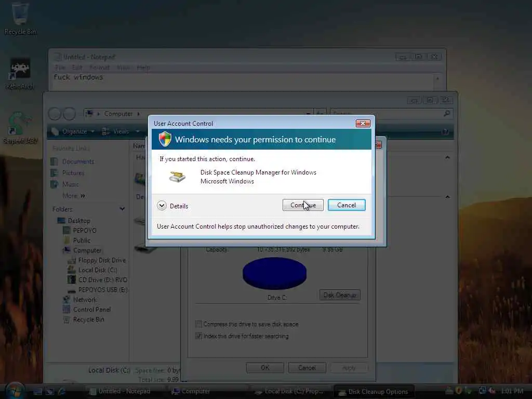Collapse the lower group chevron in Explorer
This screenshot has width=532, height=399.
tap(447, 197)
